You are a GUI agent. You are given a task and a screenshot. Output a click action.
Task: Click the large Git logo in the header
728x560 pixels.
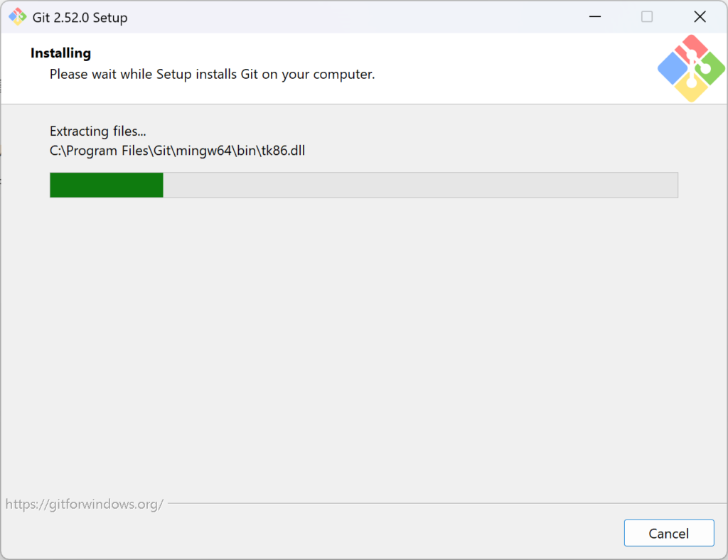pos(691,68)
